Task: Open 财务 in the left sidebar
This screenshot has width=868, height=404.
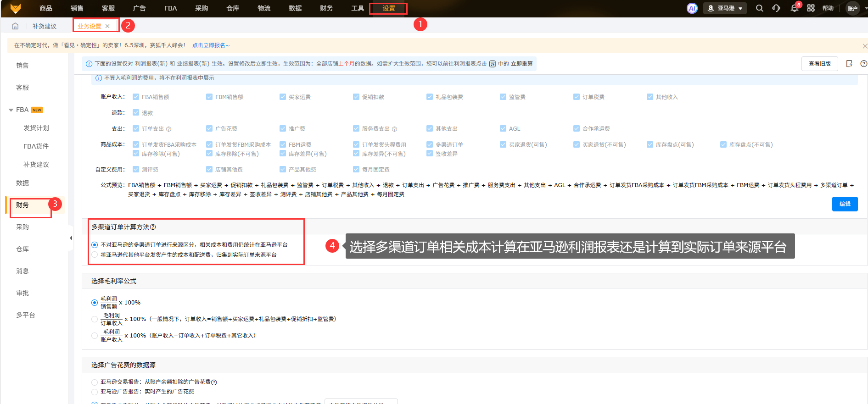Action: tap(22, 205)
